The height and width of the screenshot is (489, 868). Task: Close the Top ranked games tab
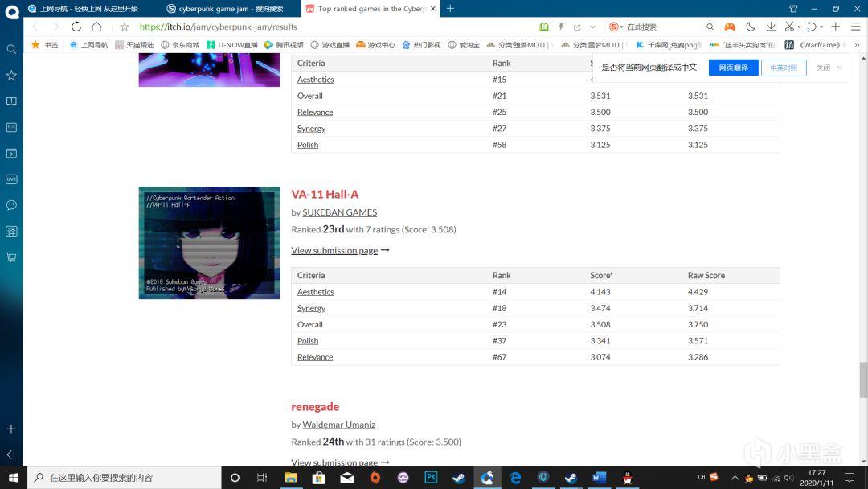pyautogui.click(x=433, y=9)
